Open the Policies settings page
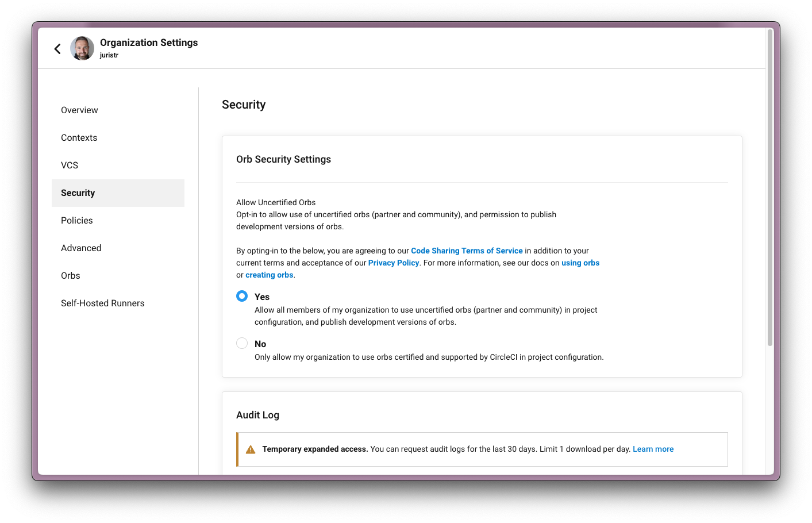This screenshot has width=812, height=523. tap(76, 220)
